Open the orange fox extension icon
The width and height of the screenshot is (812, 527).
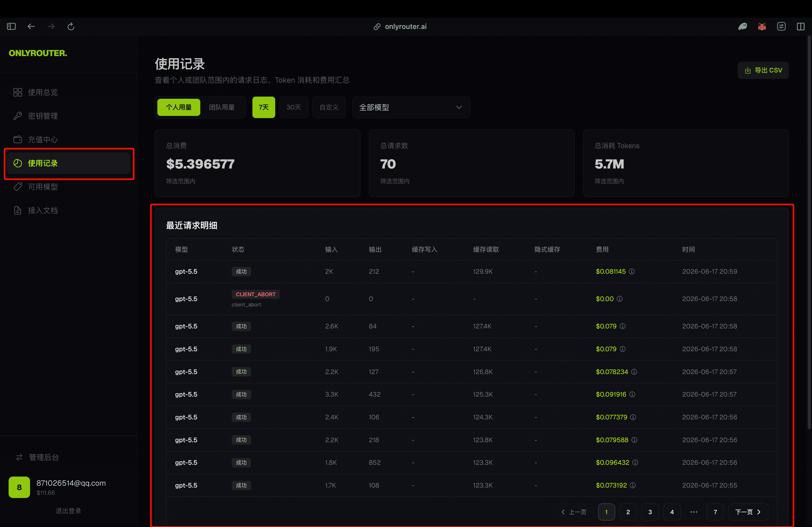coord(762,26)
